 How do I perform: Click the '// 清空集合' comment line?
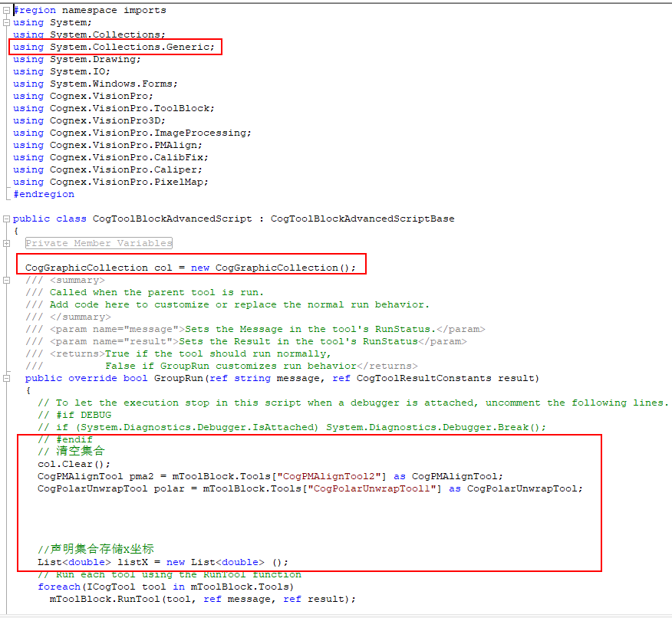71,451
